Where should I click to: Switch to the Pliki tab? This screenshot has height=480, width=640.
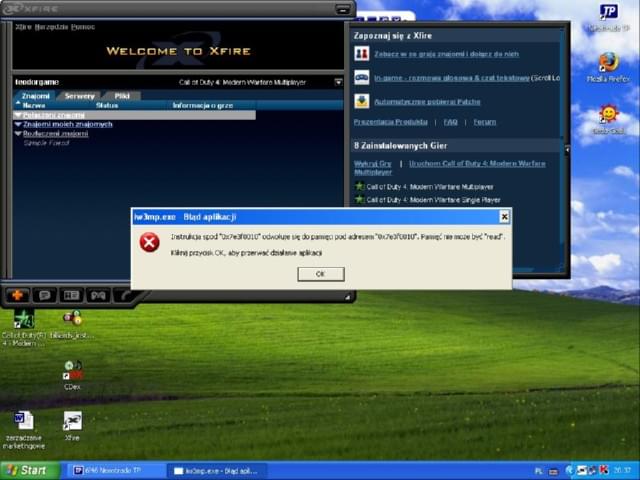(121, 96)
